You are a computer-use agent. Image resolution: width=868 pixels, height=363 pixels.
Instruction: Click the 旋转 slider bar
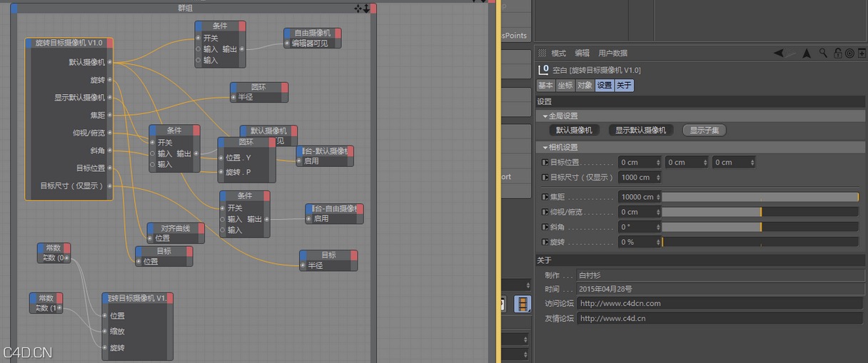pos(760,242)
